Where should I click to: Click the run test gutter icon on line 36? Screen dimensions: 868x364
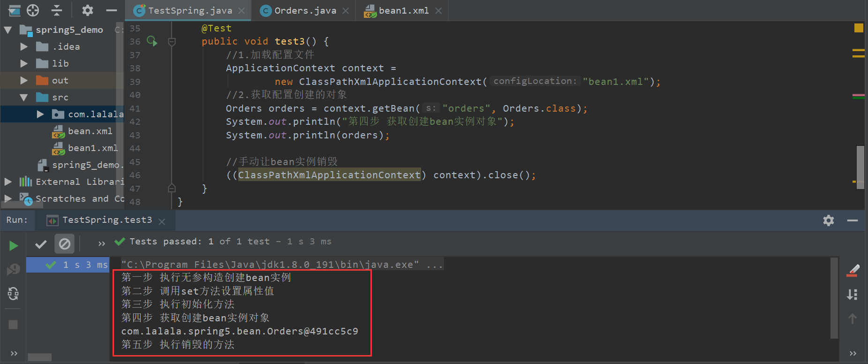[x=152, y=41]
